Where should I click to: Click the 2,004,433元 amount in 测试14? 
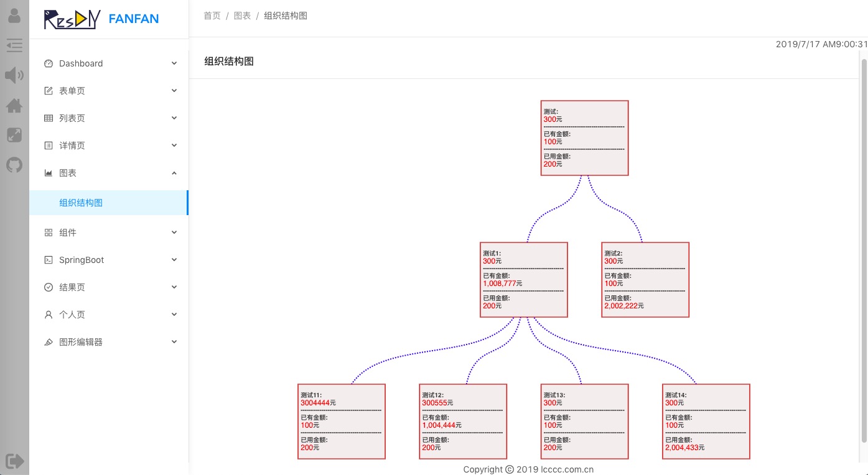pos(685,448)
